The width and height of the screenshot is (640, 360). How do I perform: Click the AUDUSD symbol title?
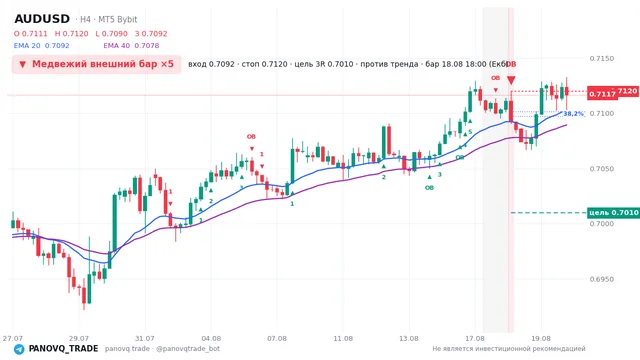click(42, 19)
